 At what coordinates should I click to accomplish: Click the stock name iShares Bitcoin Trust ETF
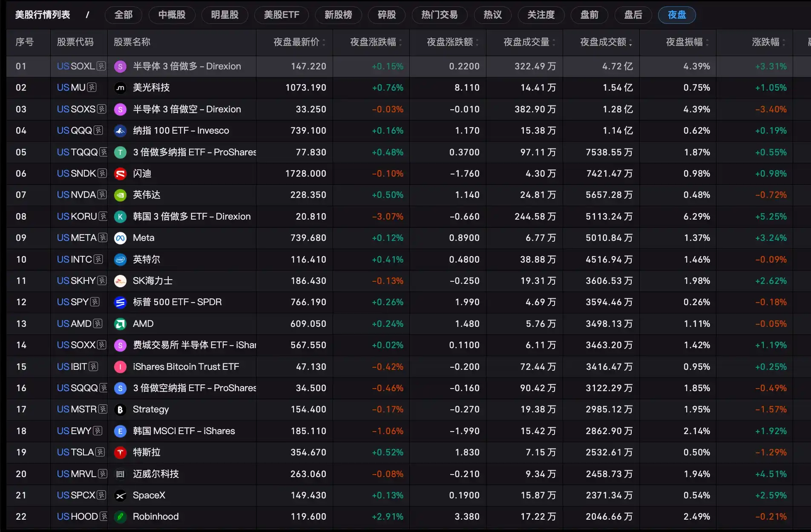pyautogui.click(x=186, y=367)
